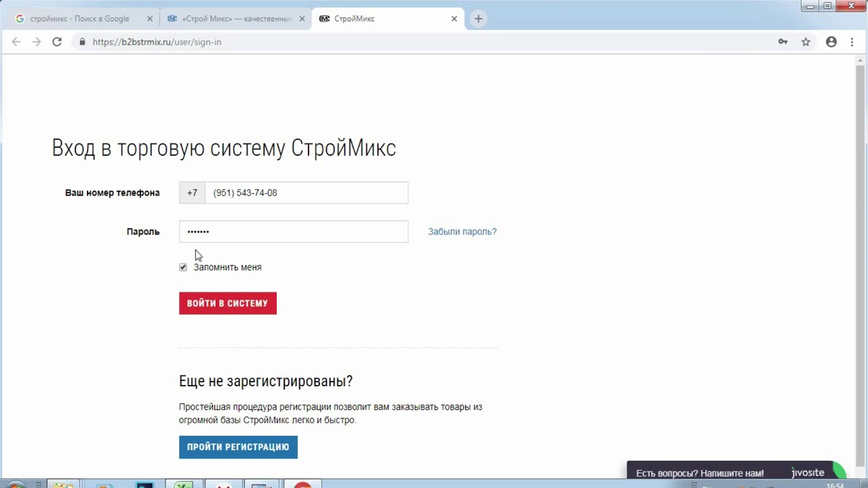
Task: Click the Пройти регистрацию button
Action: [x=238, y=447]
